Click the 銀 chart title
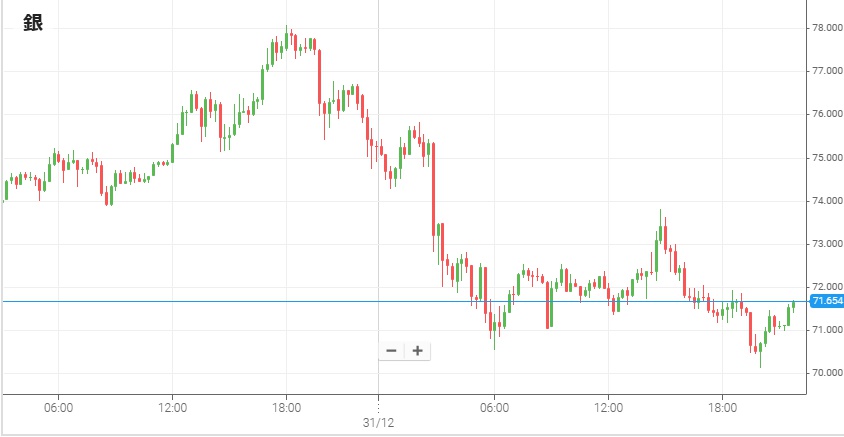844x437 pixels. click(x=33, y=24)
